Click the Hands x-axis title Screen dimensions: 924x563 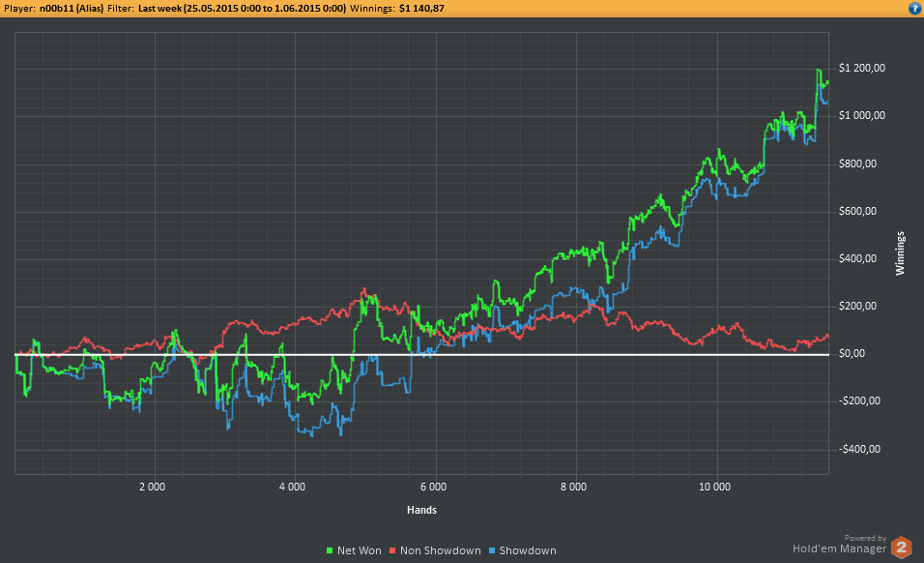coord(422,510)
